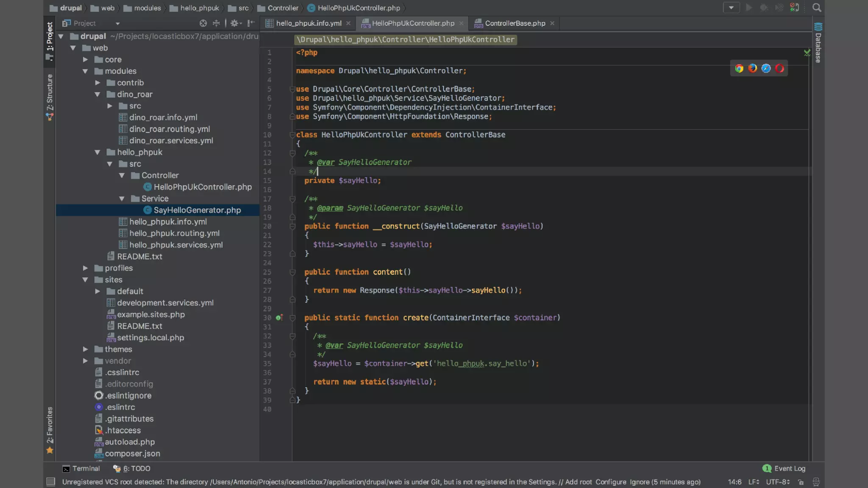Click the Search Everywhere magnifier icon
Image resolution: width=868 pixels, height=488 pixels.
817,8
